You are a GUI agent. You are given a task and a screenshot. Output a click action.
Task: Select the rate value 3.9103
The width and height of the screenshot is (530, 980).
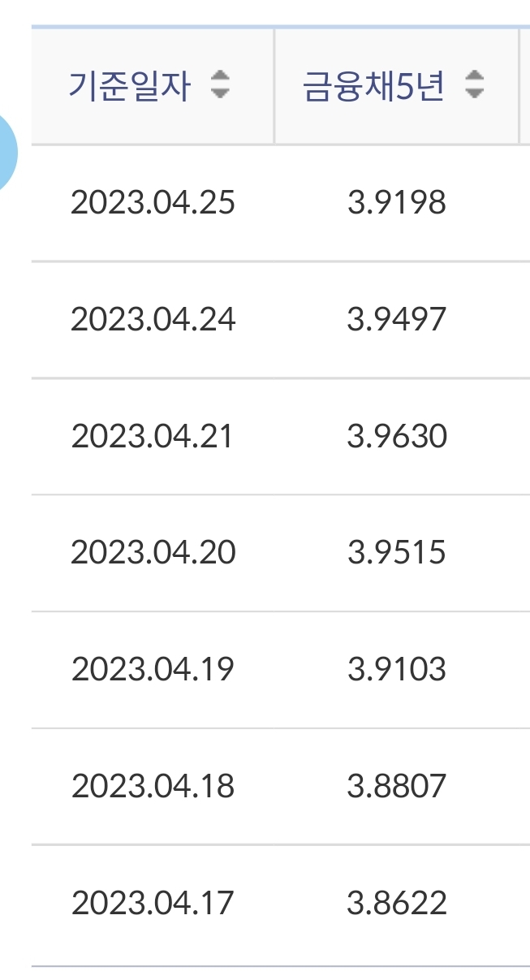[x=397, y=669]
